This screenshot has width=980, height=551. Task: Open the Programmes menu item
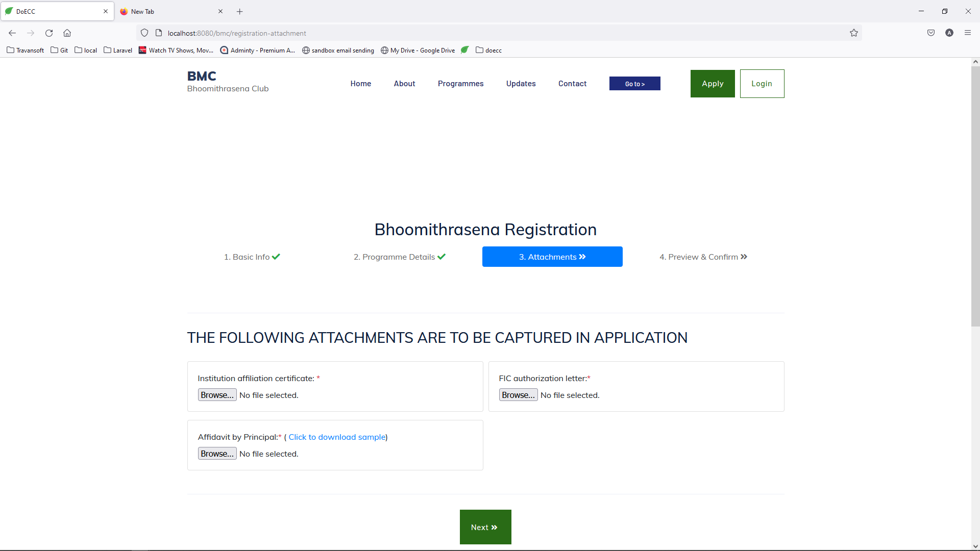pos(460,84)
